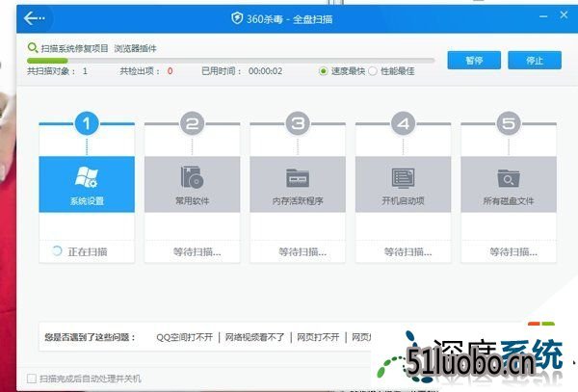The image size is (578, 392).
Task: Click the spinning 正在扫描 progress icon
Action: 57,251
